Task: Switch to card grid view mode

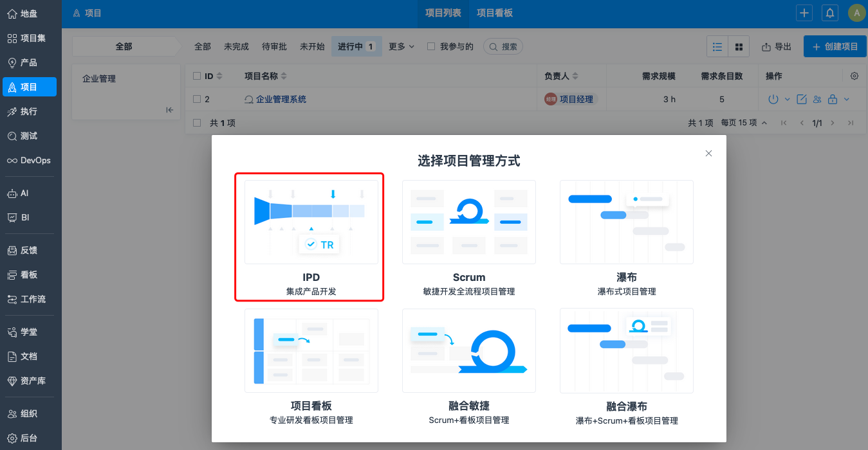Action: pyautogui.click(x=739, y=46)
